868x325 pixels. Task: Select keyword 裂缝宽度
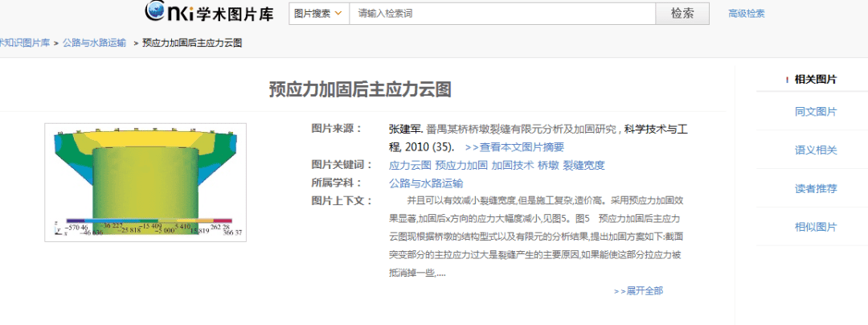[x=584, y=165]
